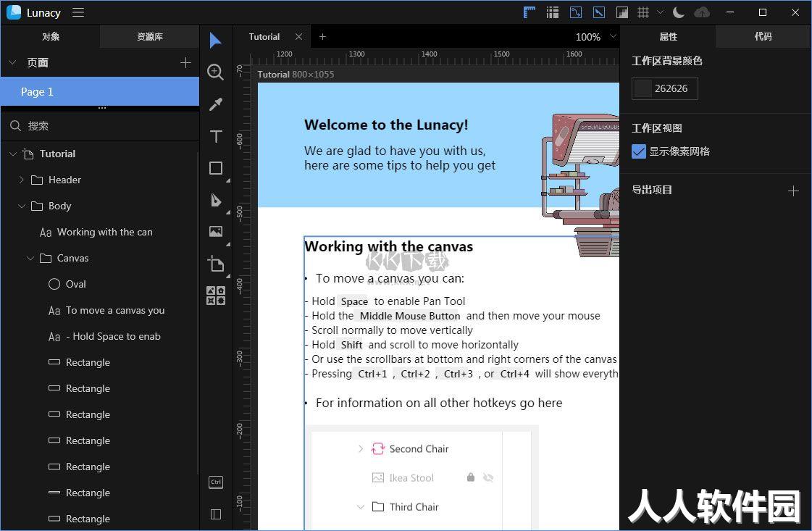
Task: Add a new document tab
Action: 322,36
